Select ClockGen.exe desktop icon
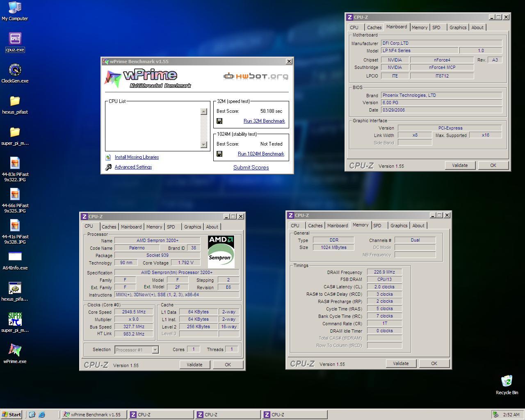The image size is (525, 420). point(15,73)
